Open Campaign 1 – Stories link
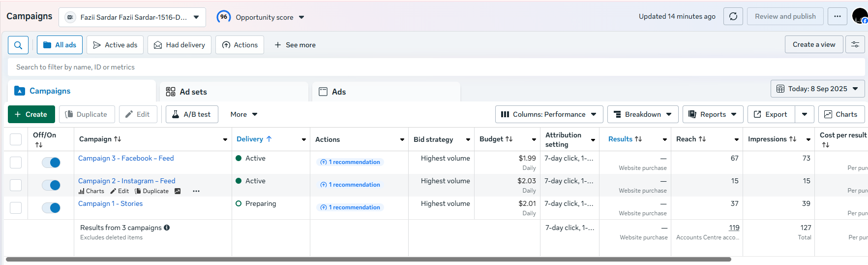Viewport: 868px width, 265px height. [x=110, y=203]
